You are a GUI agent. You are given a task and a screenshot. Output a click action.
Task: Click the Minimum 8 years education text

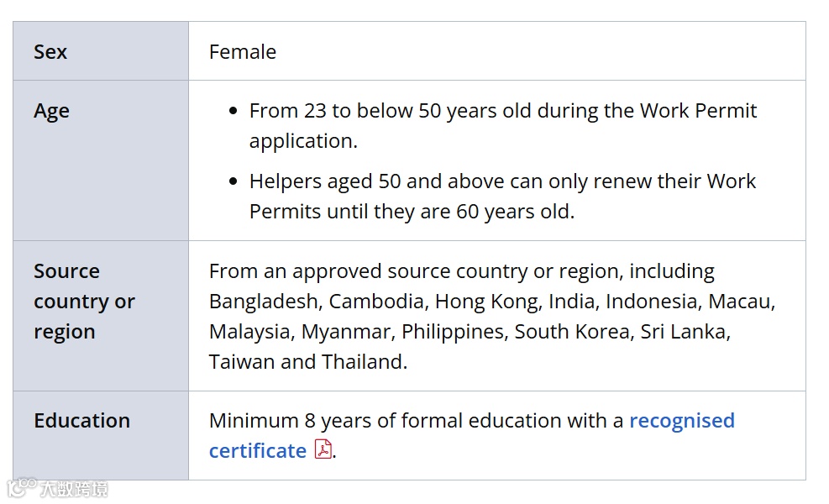(x=416, y=421)
